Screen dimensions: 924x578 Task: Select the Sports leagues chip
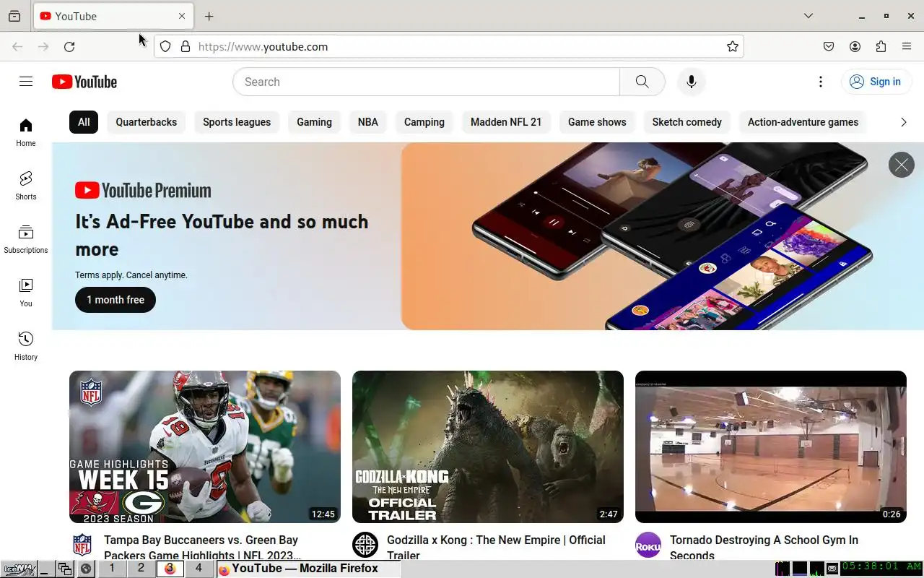point(237,122)
